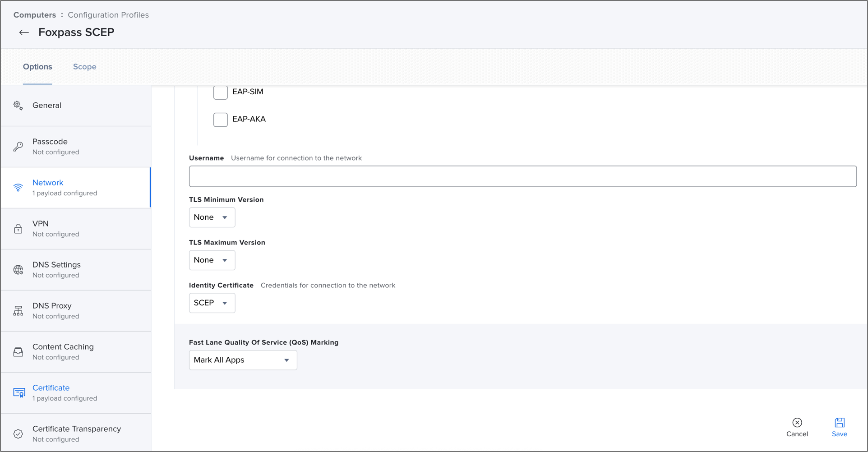868x452 pixels.
Task: Click the VPN lock icon
Action: (18, 229)
